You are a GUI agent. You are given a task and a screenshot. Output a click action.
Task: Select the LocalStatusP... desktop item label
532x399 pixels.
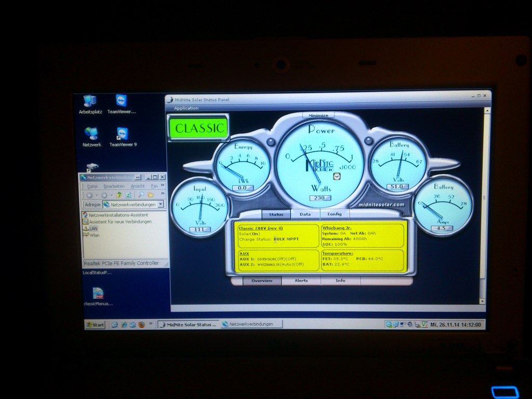97,272
